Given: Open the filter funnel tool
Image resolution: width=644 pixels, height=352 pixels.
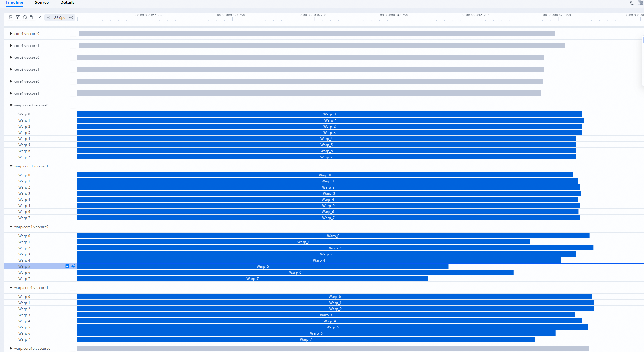Looking at the screenshot, I should click(x=18, y=17).
